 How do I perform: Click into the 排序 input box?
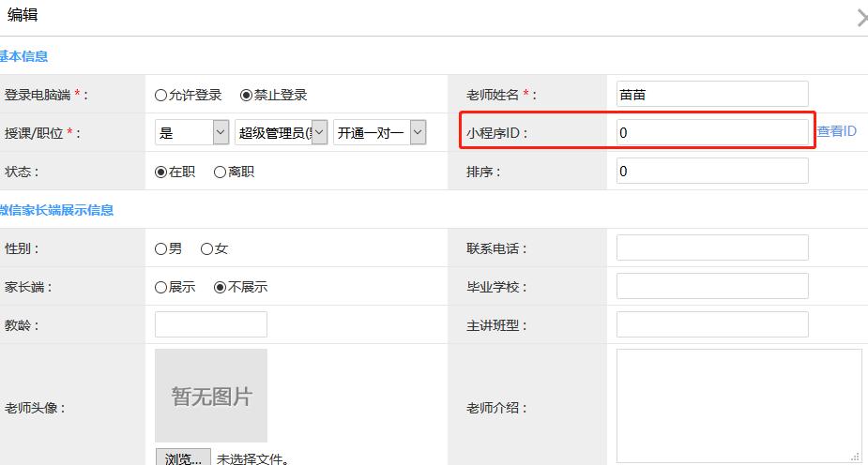pos(712,171)
